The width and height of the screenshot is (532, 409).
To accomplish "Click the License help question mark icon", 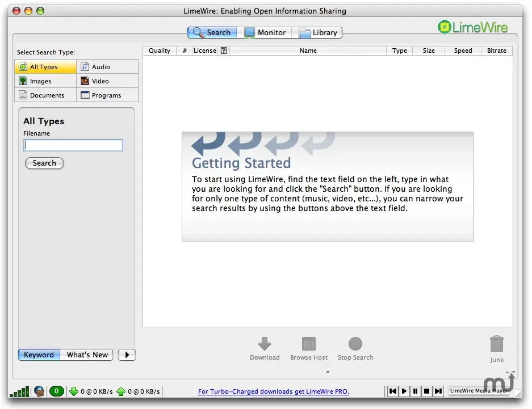I will pos(224,50).
